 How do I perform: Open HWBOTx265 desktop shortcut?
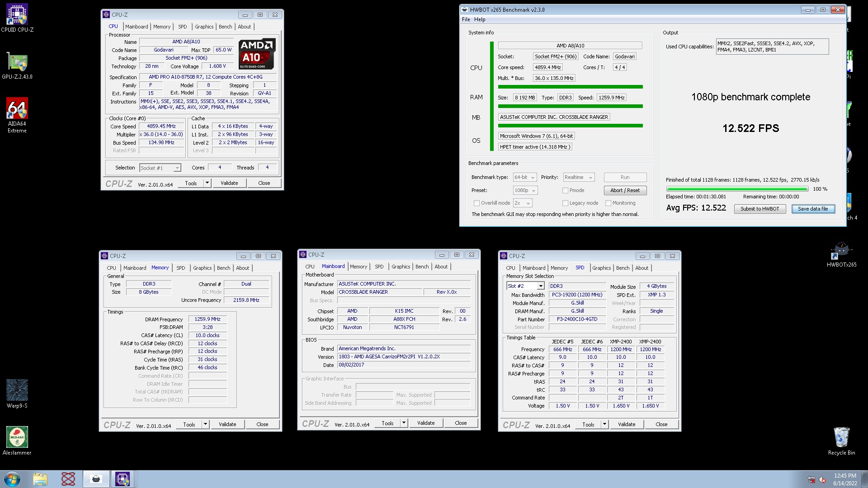[x=841, y=254]
